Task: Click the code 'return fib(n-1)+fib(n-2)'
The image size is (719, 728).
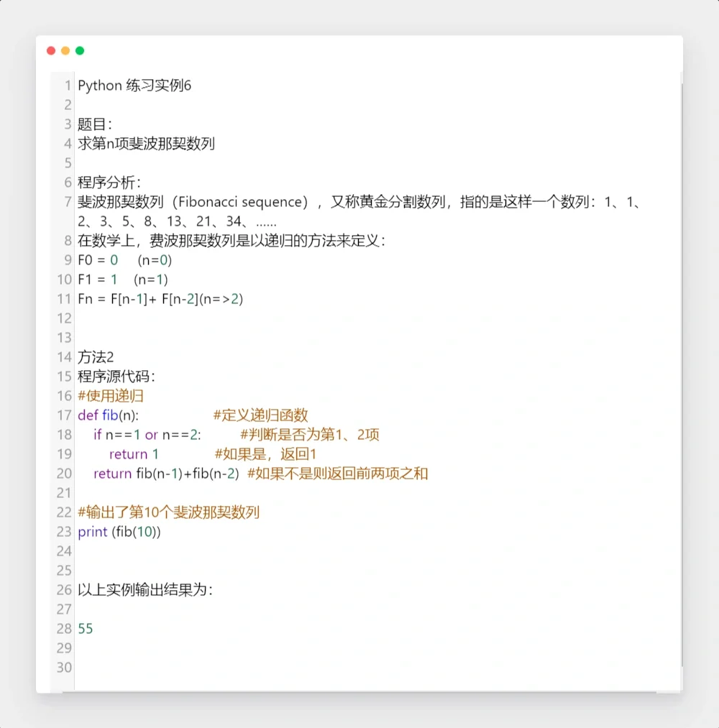Action: (x=166, y=474)
